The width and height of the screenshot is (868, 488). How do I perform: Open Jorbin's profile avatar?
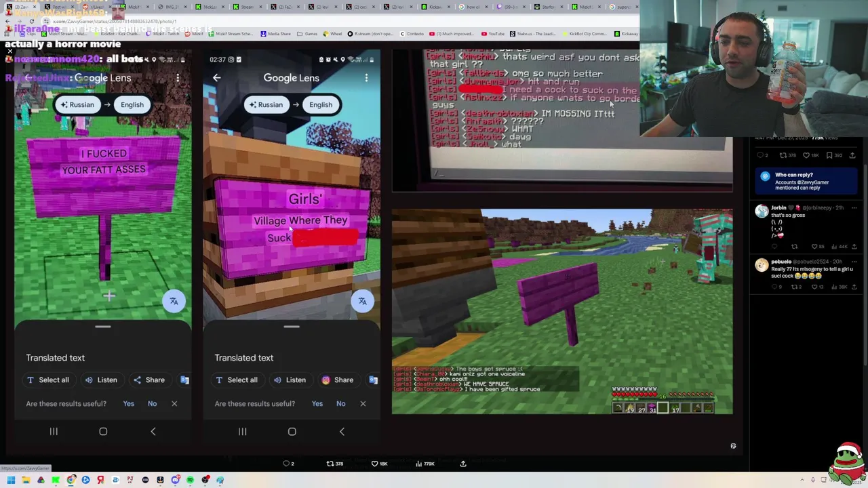pyautogui.click(x=762, y=211)
